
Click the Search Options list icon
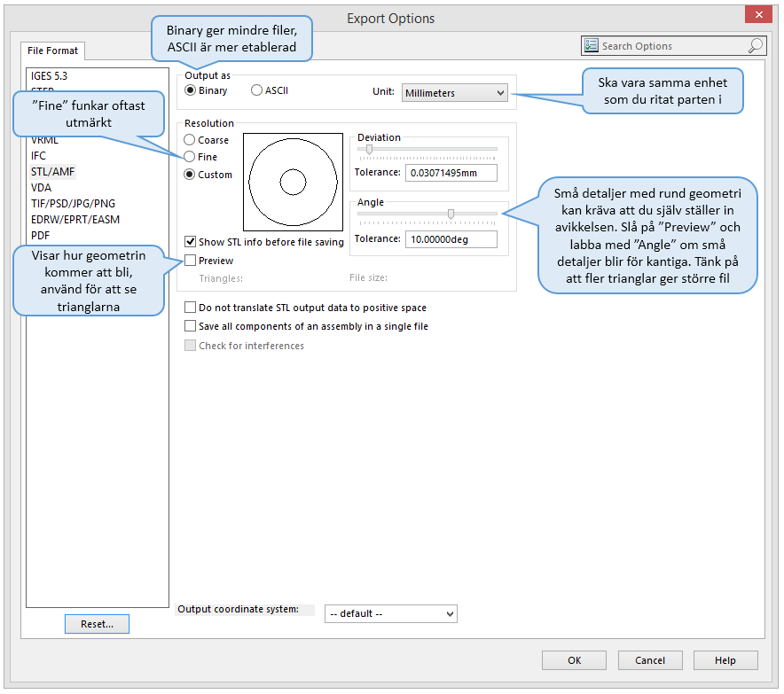pos(592,46)
